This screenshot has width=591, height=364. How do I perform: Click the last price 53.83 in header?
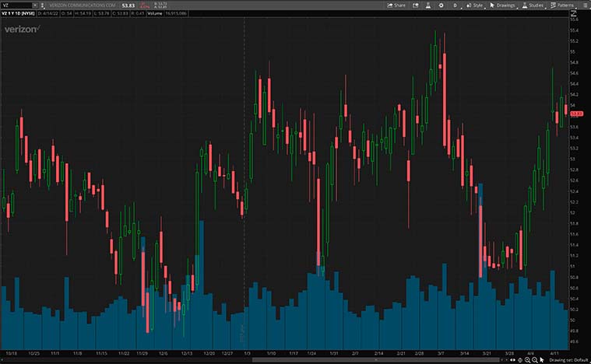[x=128, y=5]
